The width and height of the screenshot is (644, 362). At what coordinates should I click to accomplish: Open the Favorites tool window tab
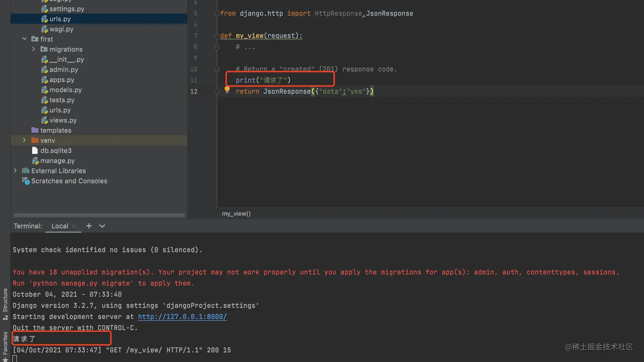tap(5, 346)
